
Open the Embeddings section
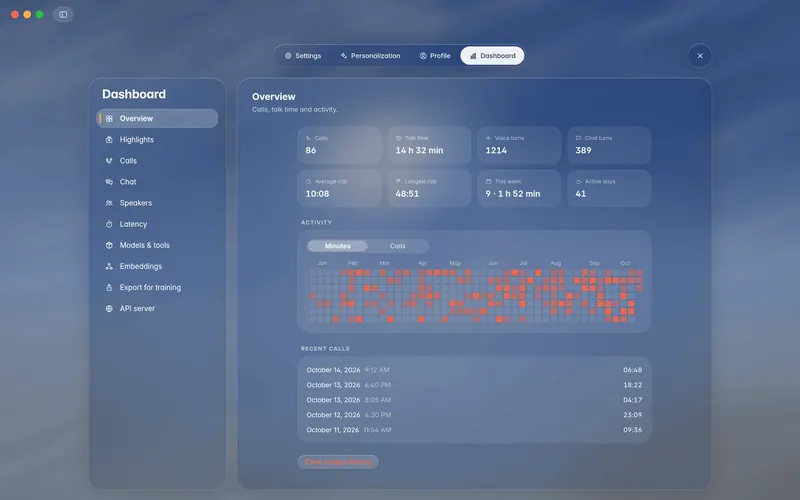[157, 266]
